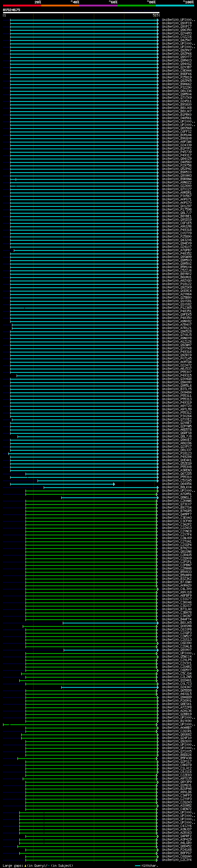Click hit label UniRef100_C2KAW6
The image size is (197, 868).
177,501
